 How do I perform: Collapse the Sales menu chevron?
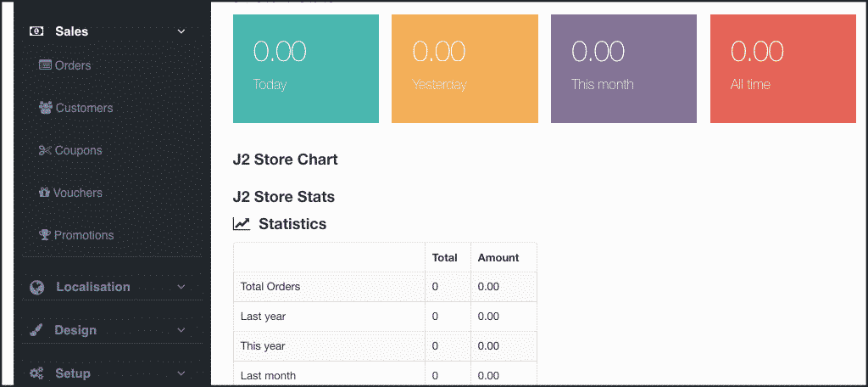[181, 31]
